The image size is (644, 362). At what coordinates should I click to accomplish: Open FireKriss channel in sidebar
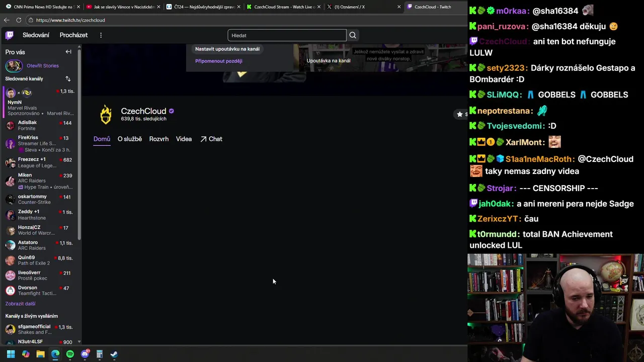click(x=40, y=144)
